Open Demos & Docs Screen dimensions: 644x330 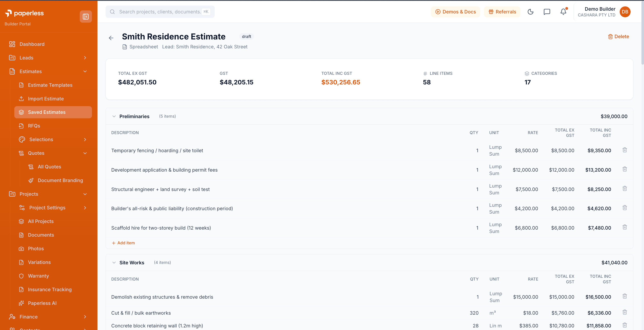(455, 12)
